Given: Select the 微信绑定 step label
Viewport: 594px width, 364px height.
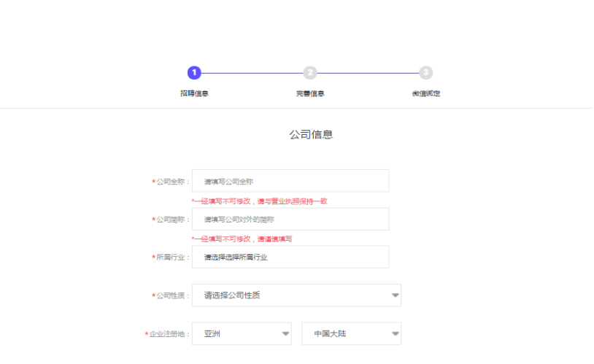Looking at the screenshot, I should coord(426,93).
